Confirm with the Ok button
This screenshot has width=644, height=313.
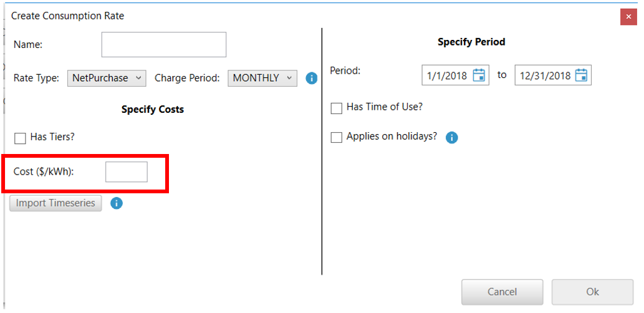pyautogui.click(x=592, y=292)
